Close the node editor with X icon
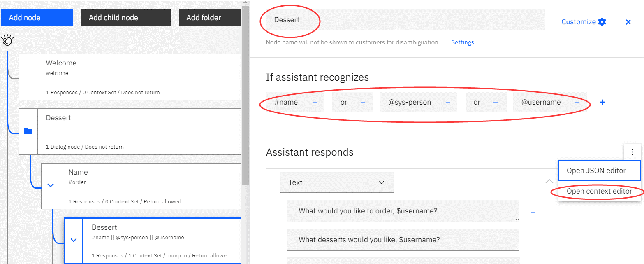 pyautogui.click(x=628, y=22)
